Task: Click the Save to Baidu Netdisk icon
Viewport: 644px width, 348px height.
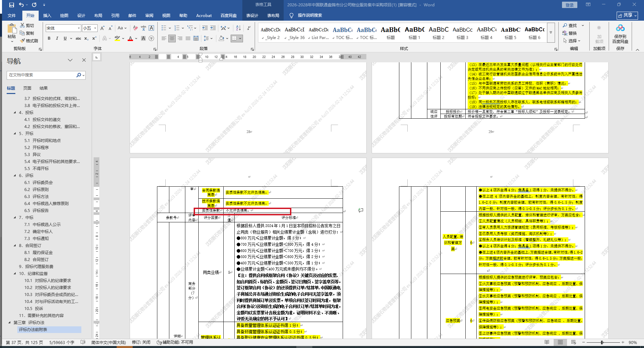Action: pos(620,33)
